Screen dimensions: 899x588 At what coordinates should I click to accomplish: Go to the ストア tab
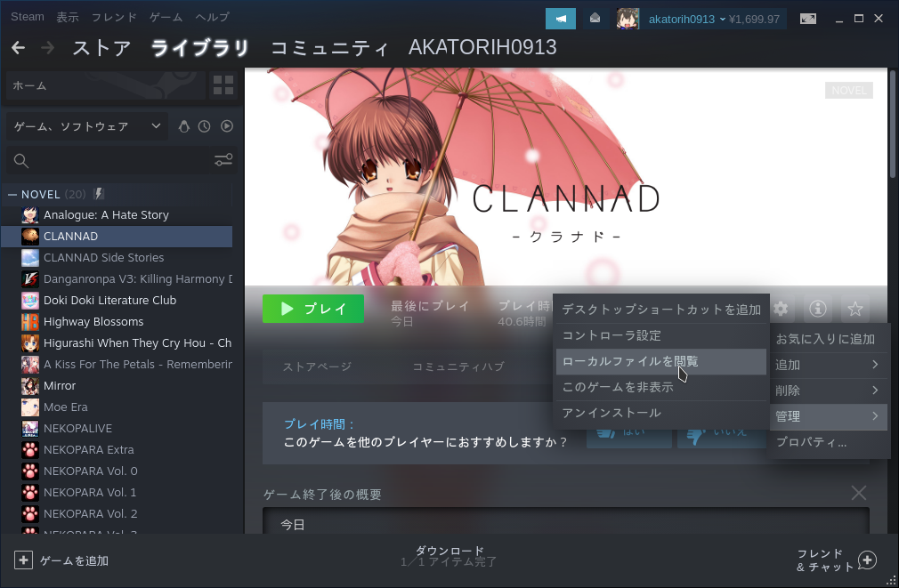coord(101,47)
